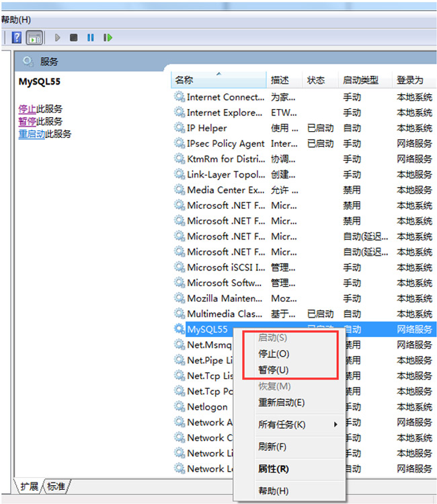Image resolution: width=437 pixels, height=504 pixels.
Task: Click the MySQL55 name in selected row
Action: pyautogui.click(x=208, y=329)
